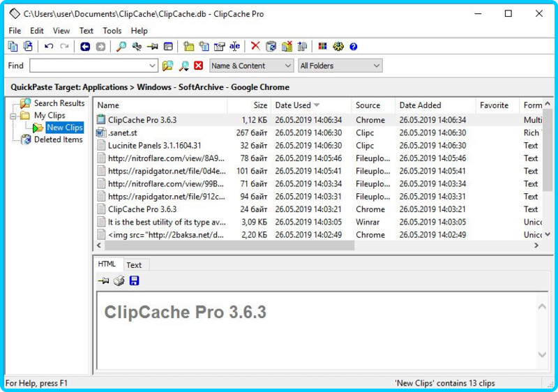Select the '<img src="http://2baksa.net/d...' clip
This screenshot has width=558, height=392.
(318, 235)
